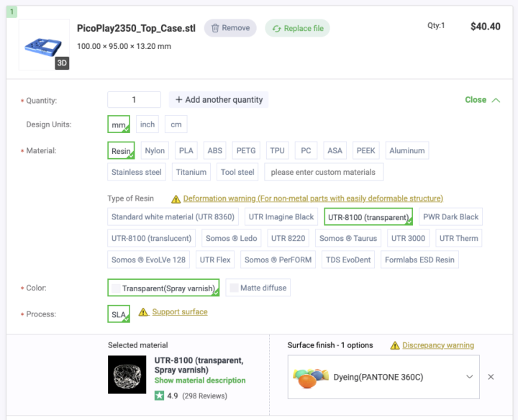Viewport: 518px width, 420px height.
Task: Click the Transparent (Spray varnish) color swatch
Action: point(115,288)
